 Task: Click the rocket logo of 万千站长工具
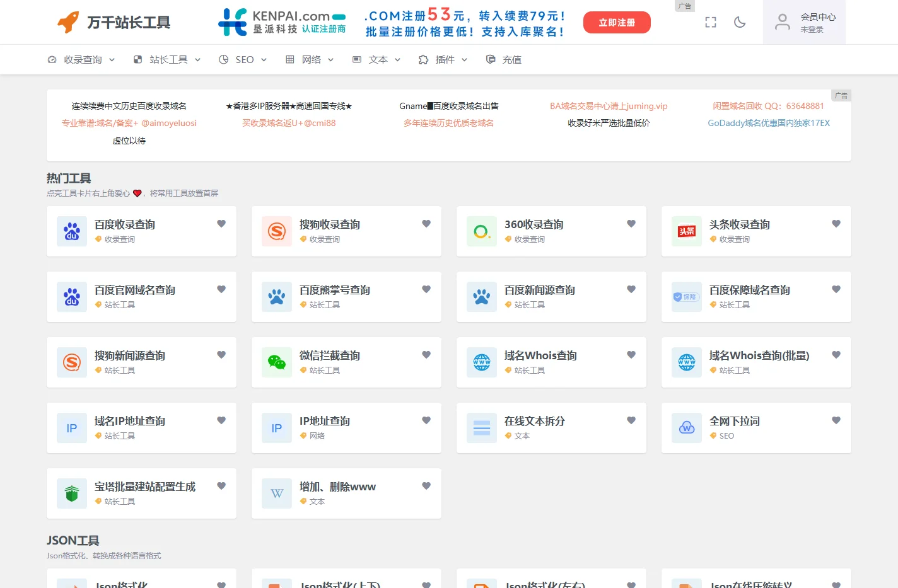click(68, 22)
